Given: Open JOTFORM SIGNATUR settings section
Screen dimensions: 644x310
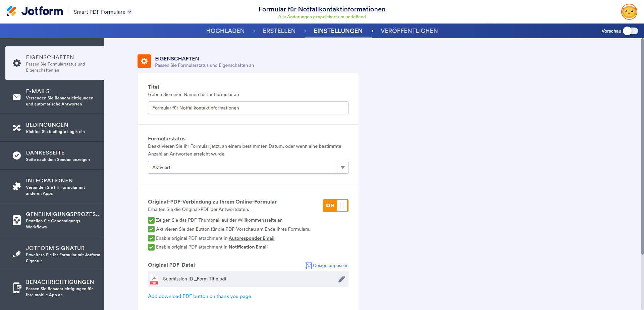Looking at the screenshot, I should [52, 254].
